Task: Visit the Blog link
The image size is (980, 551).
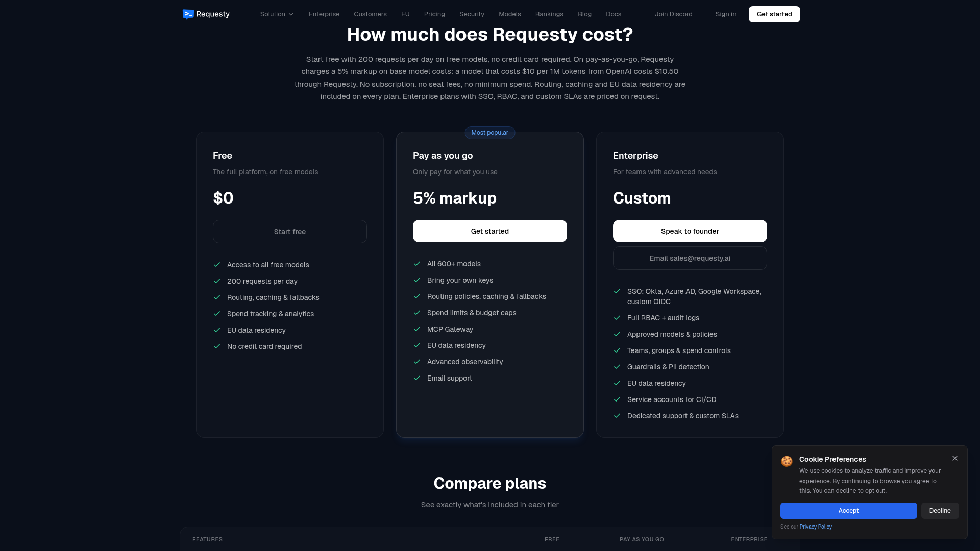Action: (x=584, y=14)
